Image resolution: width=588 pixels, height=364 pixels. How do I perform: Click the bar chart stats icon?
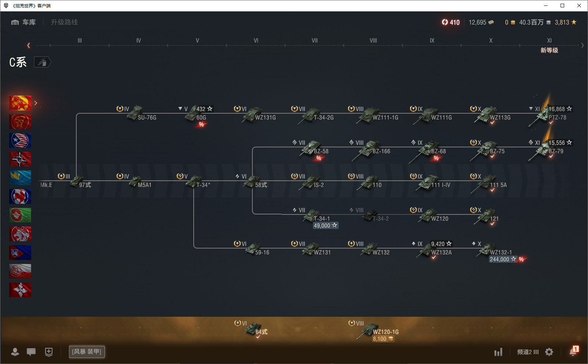coord(498,352)
